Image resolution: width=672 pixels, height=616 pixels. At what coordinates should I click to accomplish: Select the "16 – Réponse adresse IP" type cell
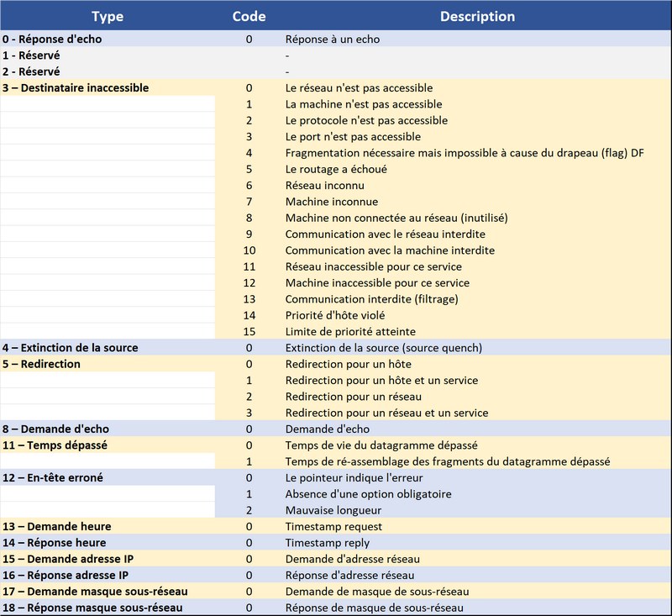(66, 575)
